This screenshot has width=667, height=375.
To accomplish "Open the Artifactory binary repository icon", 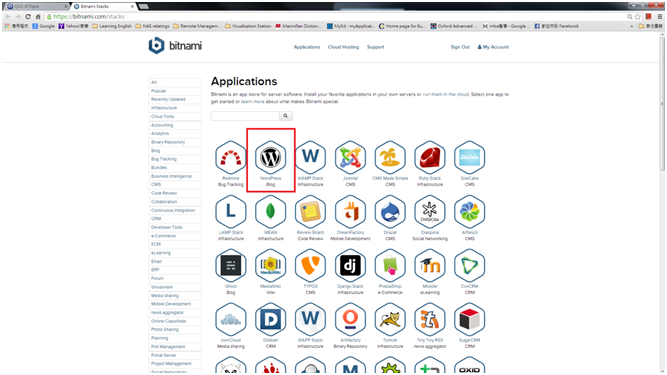I will (350, 320).
